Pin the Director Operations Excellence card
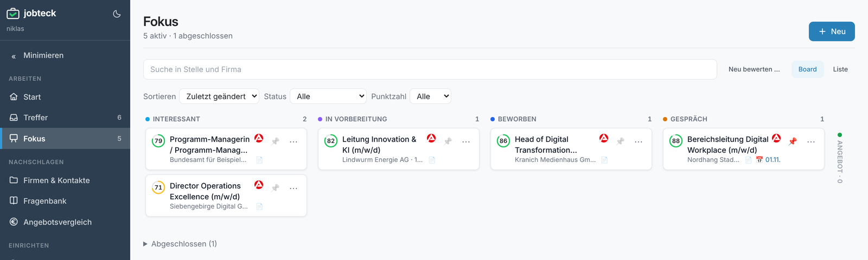 click(x=276, y=188)
